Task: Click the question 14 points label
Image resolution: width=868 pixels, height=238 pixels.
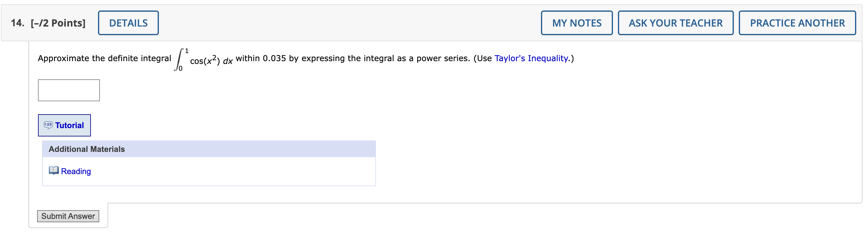Action: [x=58, y=23]
